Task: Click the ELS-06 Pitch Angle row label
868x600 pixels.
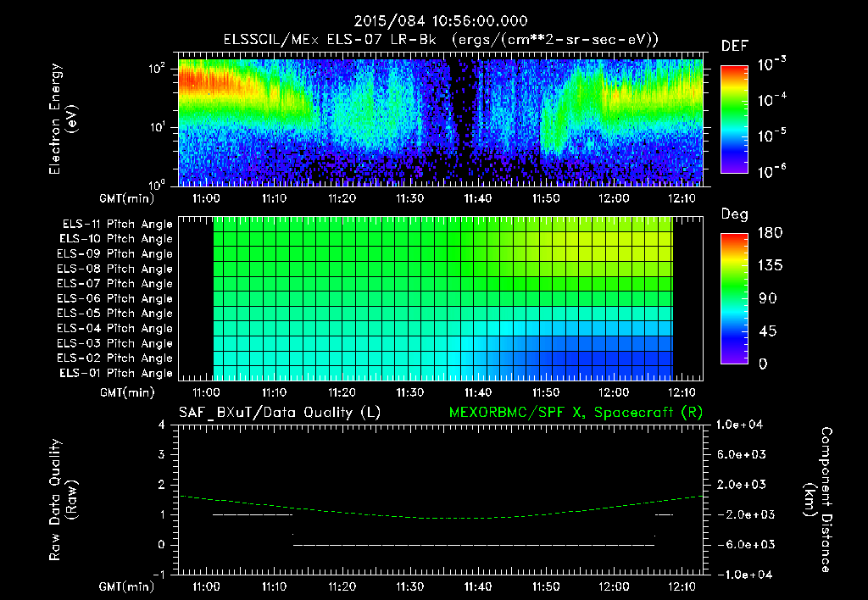Action: point(114,298)
